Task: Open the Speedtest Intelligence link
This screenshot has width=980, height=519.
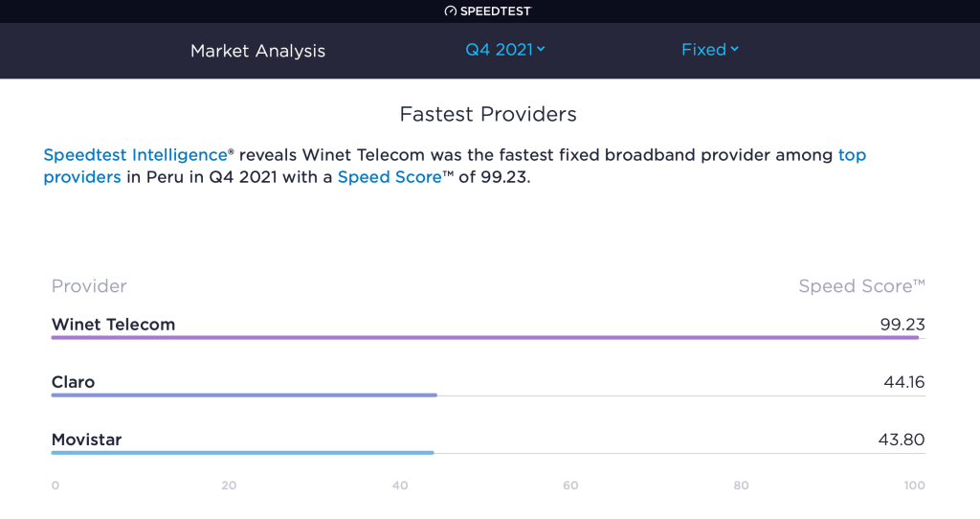Action: coord(134,155)
